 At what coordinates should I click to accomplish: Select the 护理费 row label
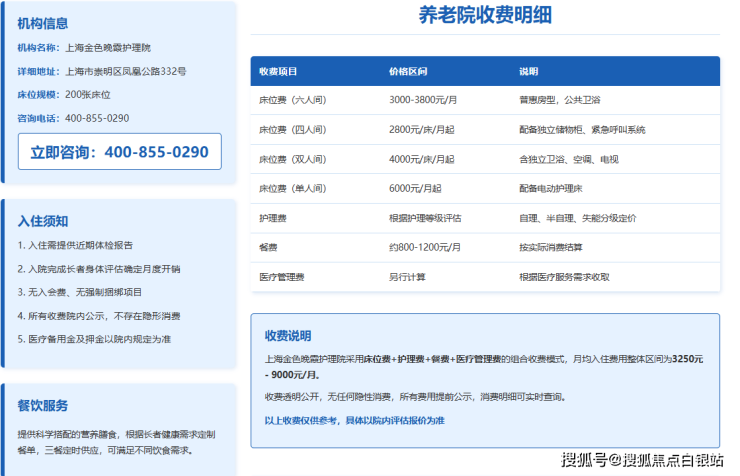273,218
